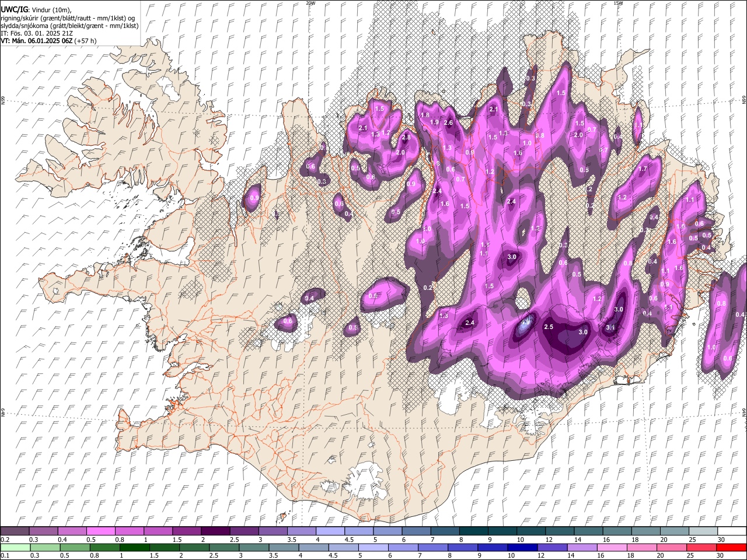Viewport: 747px width, 560px height.
Task: Click the init time 'IT: Fös. 03. 01. 2025 21Z'
Action: click(36, 33)
